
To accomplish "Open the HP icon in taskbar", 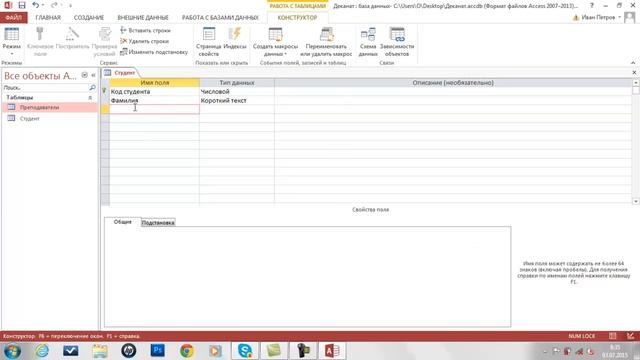I will click(x=129, y=351).
